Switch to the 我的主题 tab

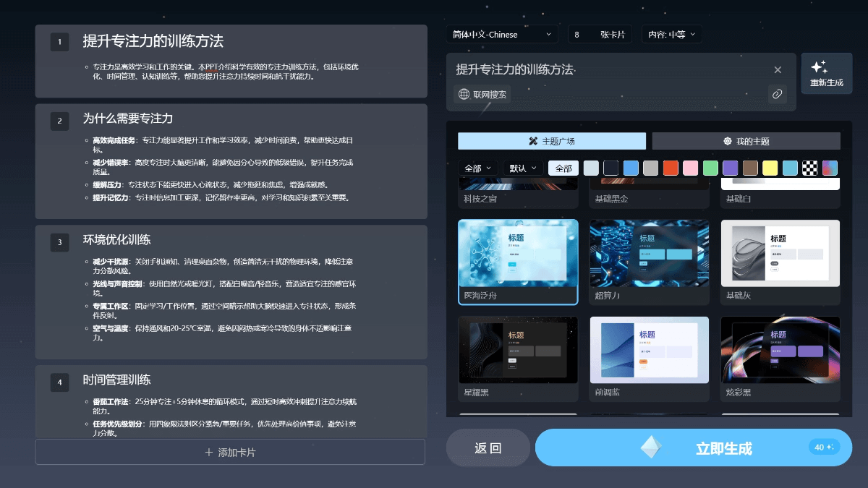(x=745, y=141)
